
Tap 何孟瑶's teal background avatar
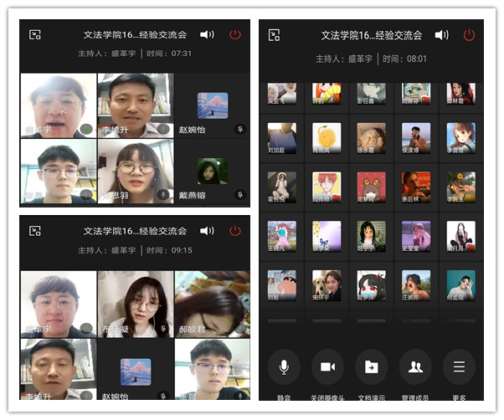click(460, 285)
